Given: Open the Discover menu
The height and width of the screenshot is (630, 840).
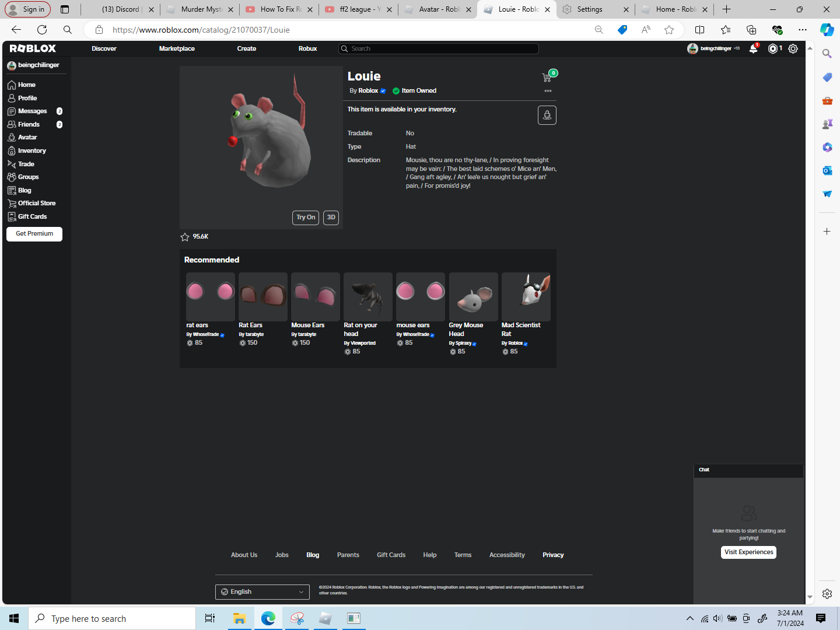Looking at the screenshot, I should coord(104,49).
